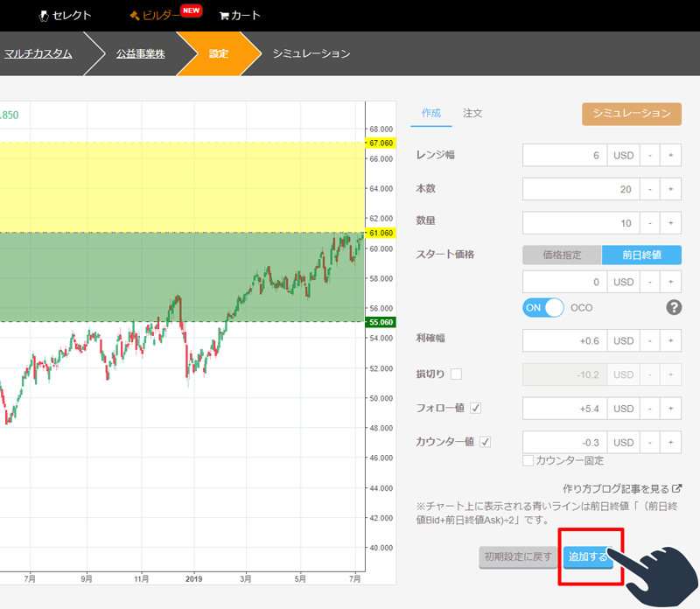Decrease フォロー値 with minus button
This screenshot has width=700, height=609.
point(650,409)
